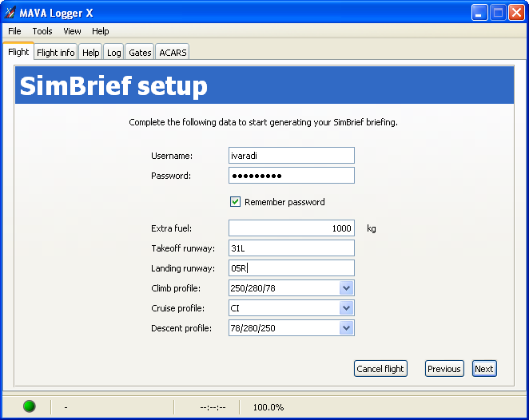Click the green connection status indicator
Viewport: 529px width, 420px height.
pyautogui.click(x=30, y=406)
